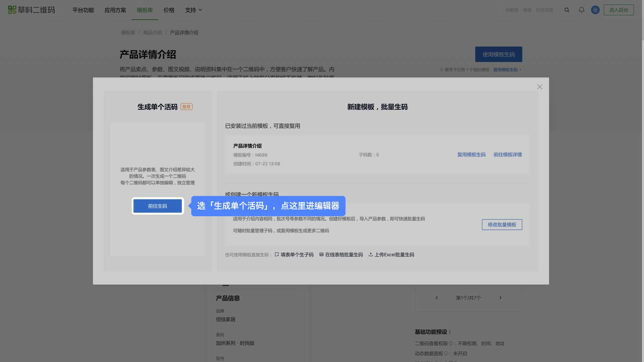Click the 推荐 badge
Viewport: 644px width, 362px height.
(x=186, y=107)
